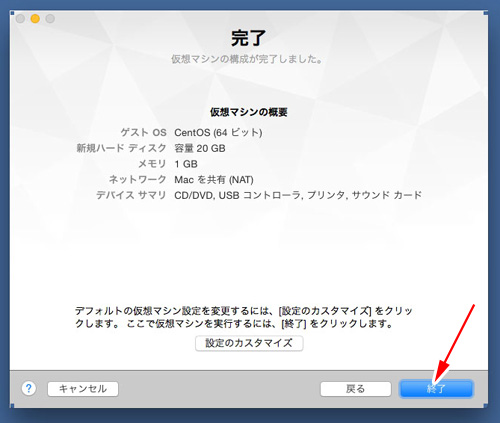Click the 仮想マシンの概要 heading
The height and width of the screenshot is (423, 500).
click(x=249, y=112)
